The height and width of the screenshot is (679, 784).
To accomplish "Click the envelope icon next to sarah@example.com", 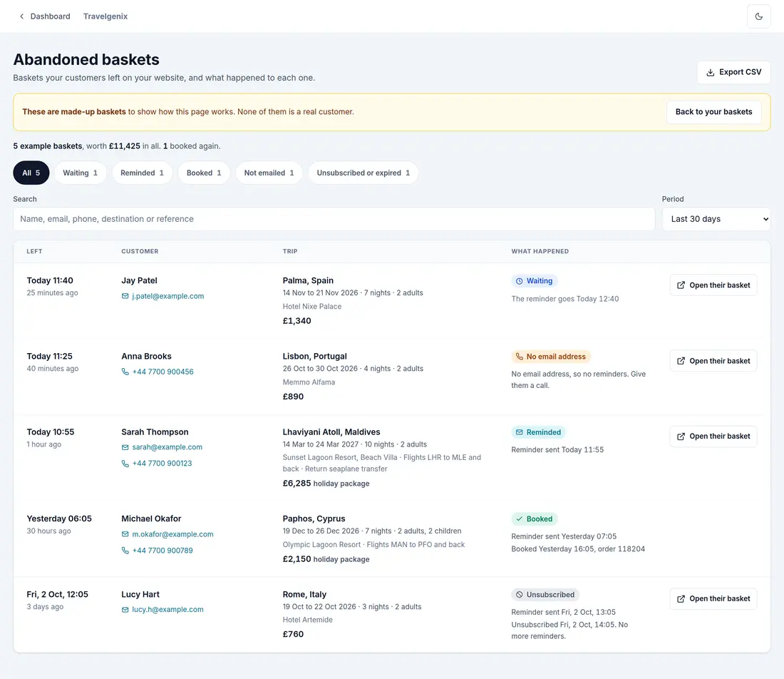I will tap(125, 447).
